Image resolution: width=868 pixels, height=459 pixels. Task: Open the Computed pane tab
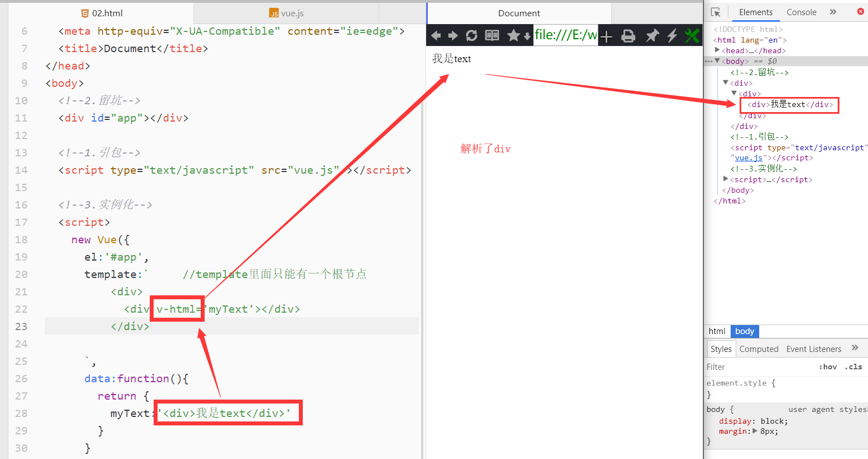click(x=759, y=349)
